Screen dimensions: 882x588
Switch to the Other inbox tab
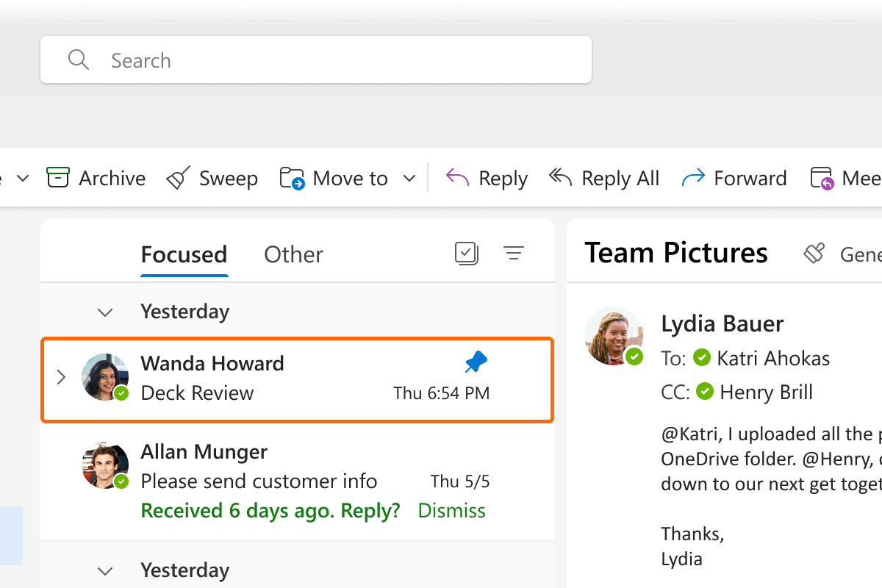pyautogui.click(x=293, y=254)
